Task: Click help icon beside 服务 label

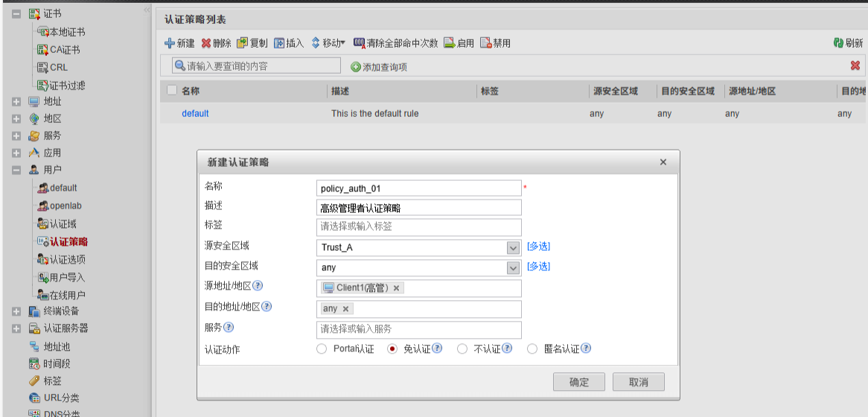Action: (228, 328)
